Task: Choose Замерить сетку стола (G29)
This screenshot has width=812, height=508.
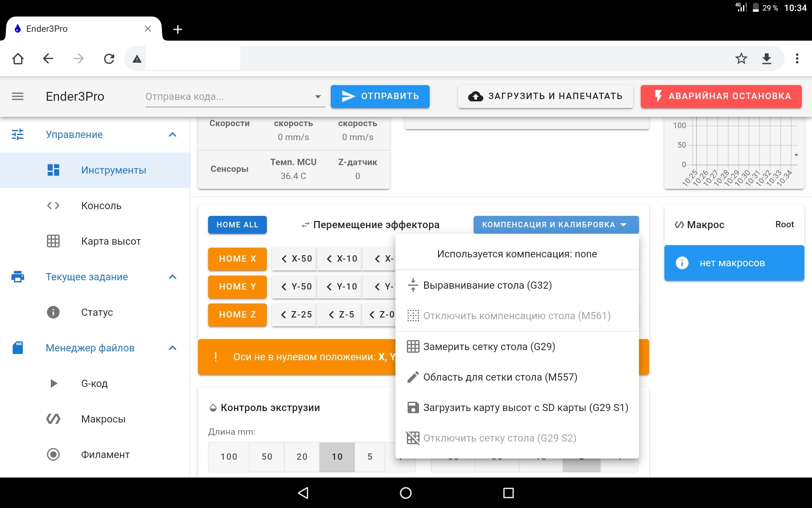Action: pos(489,347)
